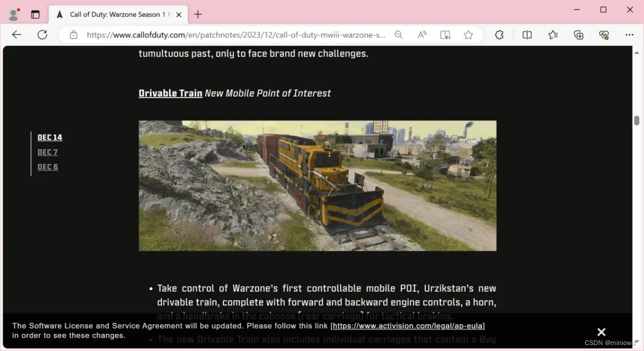Open the Drivable Train heading link
The image size is (644, 351).
pyautogui.click(x=171, y=93)
